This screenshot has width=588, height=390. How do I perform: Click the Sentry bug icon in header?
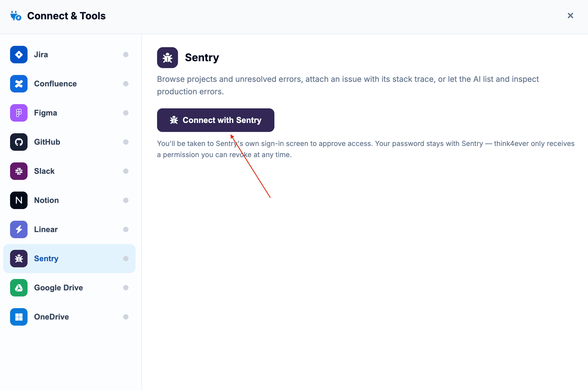click(167, 58)
